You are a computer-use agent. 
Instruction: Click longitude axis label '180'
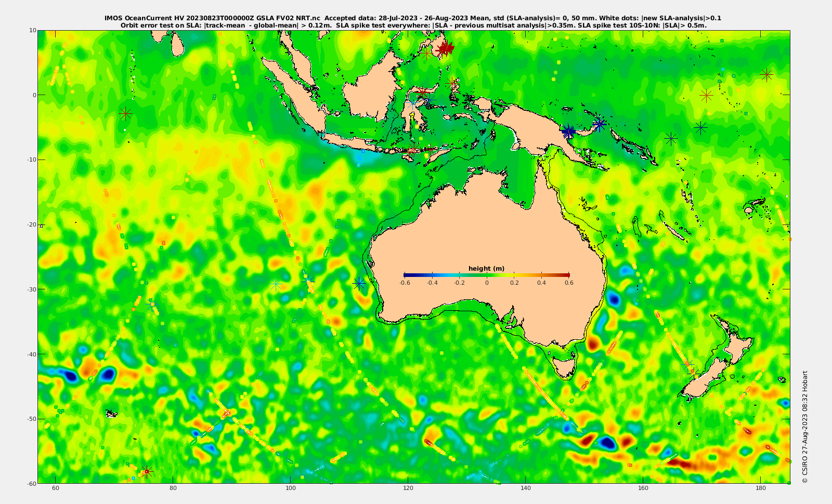coord(761,488)
